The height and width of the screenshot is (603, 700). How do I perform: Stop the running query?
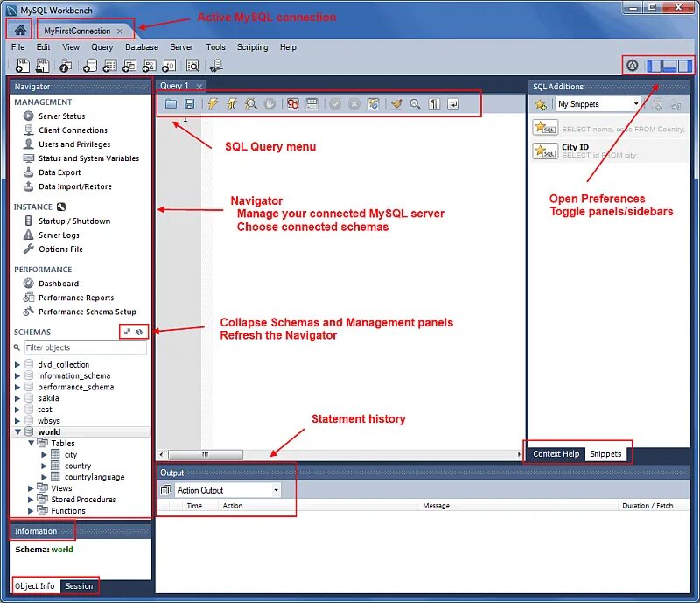point(269,104)
